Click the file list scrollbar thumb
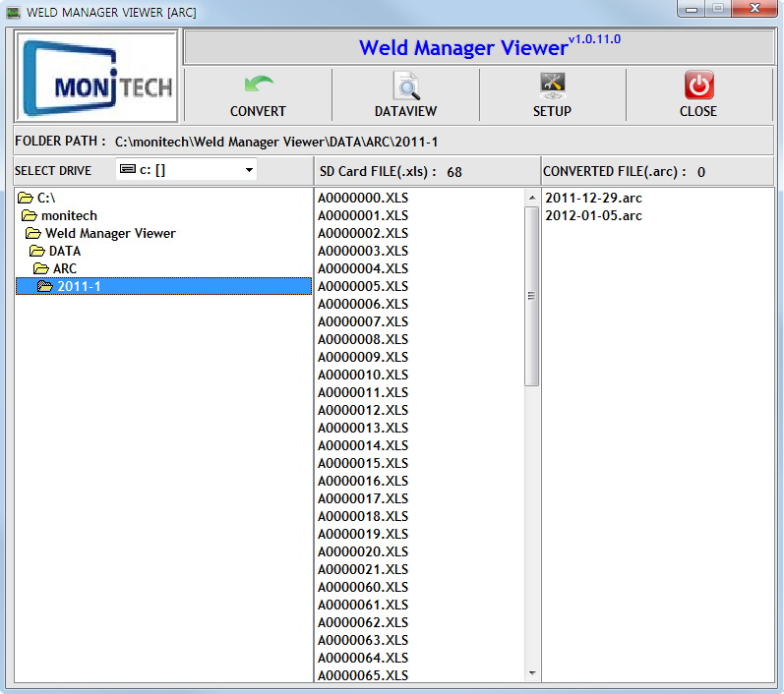The width and height of the screenshot is (784, 694). pos(531,296)
